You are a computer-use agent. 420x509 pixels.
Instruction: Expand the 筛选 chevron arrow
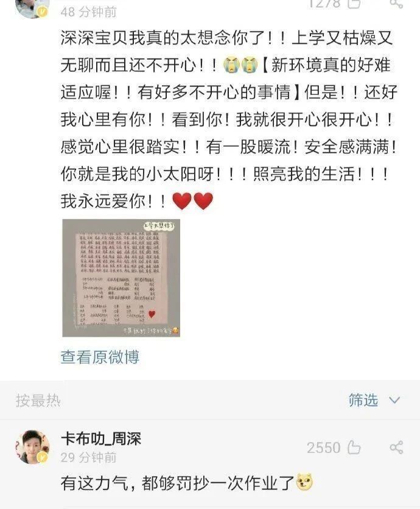coord(394,400)
